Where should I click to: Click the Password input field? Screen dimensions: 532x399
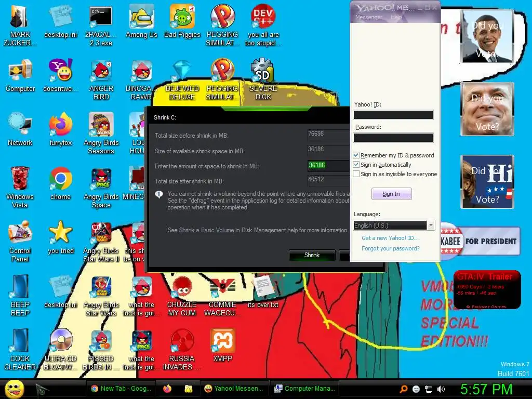[393, 137]
